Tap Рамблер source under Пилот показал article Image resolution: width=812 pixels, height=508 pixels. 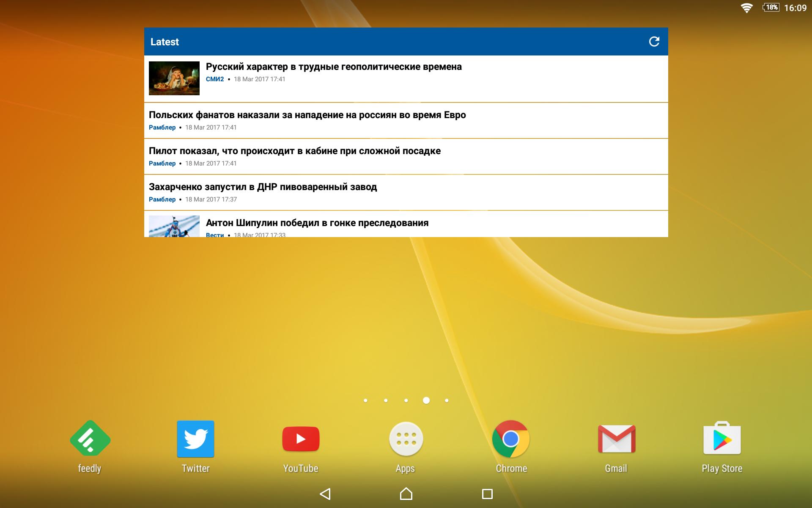coord(162,163)
